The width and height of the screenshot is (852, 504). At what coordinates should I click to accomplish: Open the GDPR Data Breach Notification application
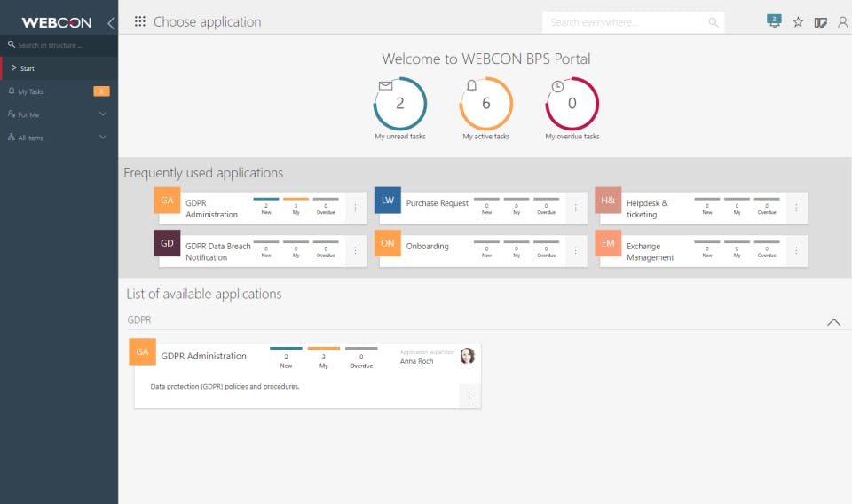[218, 251]
